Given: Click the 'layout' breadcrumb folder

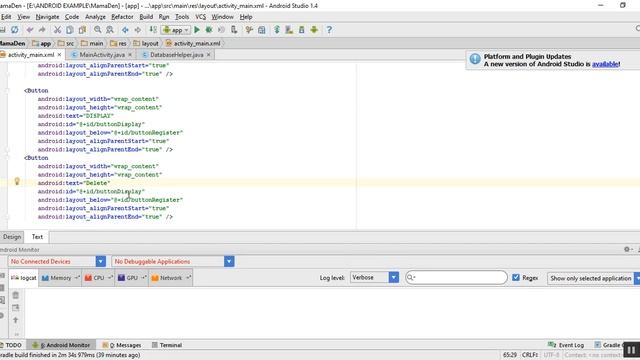Looking at the screenshot, I should tap(146, 43).
